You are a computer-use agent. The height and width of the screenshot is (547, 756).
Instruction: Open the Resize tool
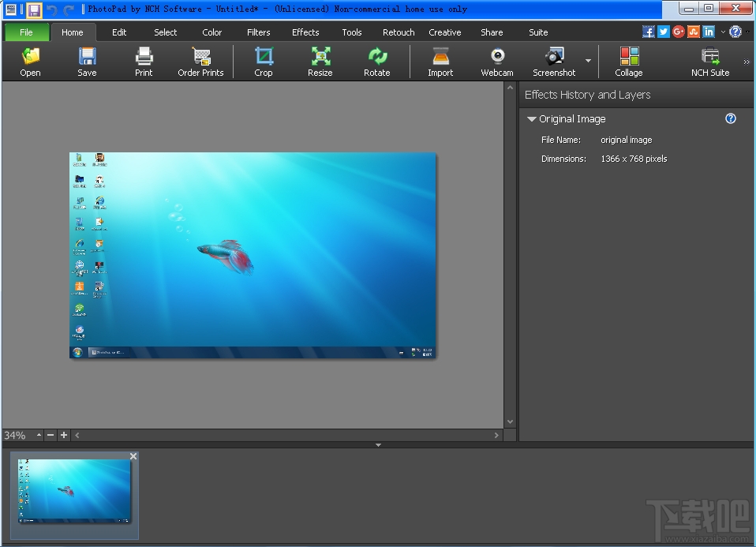pyautogui.click(x=320, y=61)
